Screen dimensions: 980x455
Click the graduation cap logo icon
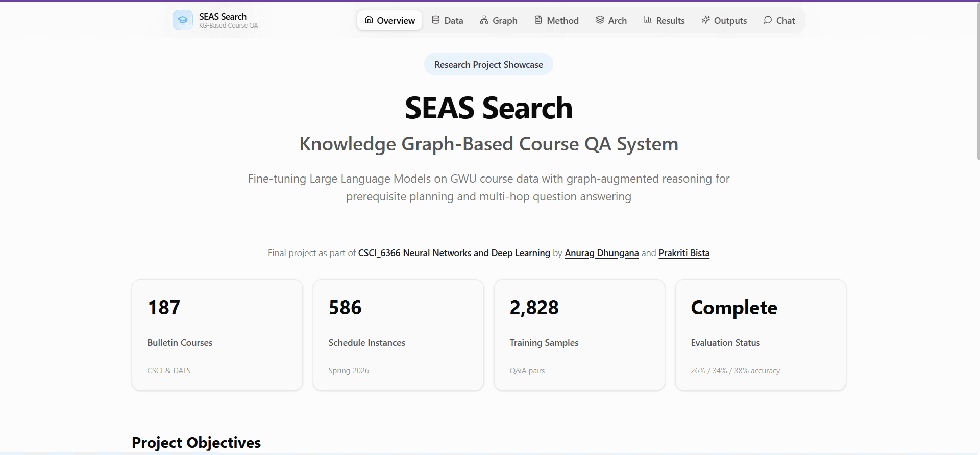183,20
